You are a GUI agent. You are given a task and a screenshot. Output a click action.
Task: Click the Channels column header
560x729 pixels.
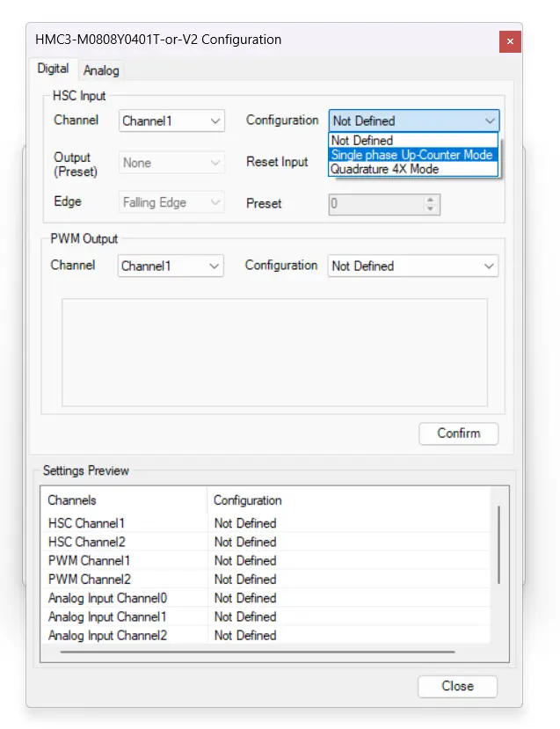click(124, 500)
